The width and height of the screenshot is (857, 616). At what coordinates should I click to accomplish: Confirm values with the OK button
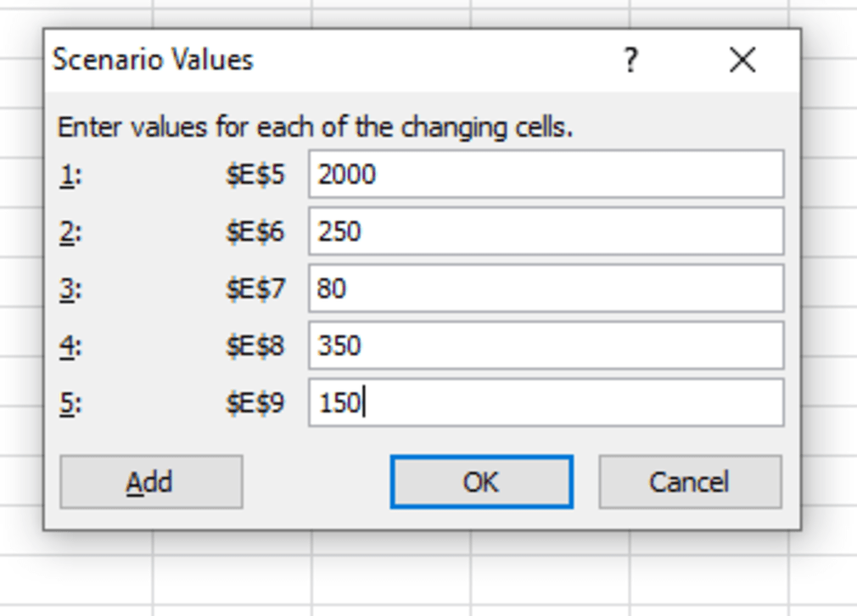(481, 482)
